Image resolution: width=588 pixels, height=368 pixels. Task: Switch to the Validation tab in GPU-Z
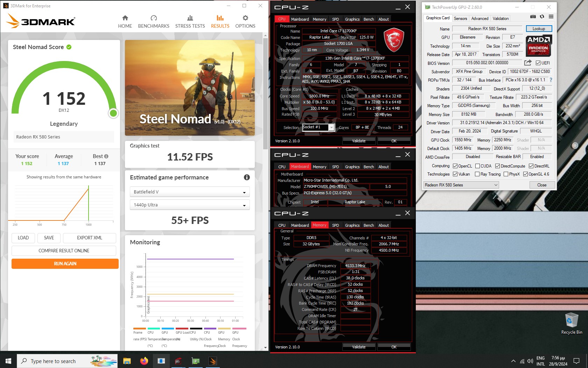(500, 19)
